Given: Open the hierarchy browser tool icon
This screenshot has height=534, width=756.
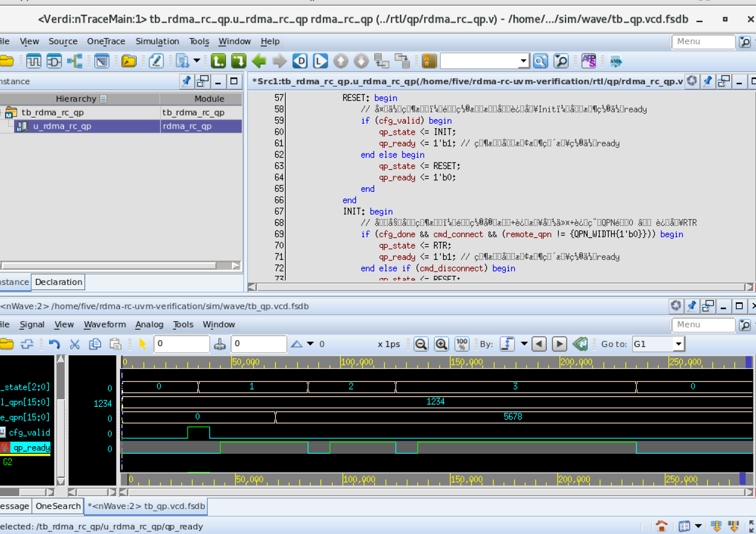Looking at the screenshot, I should (x=74, y=61).
